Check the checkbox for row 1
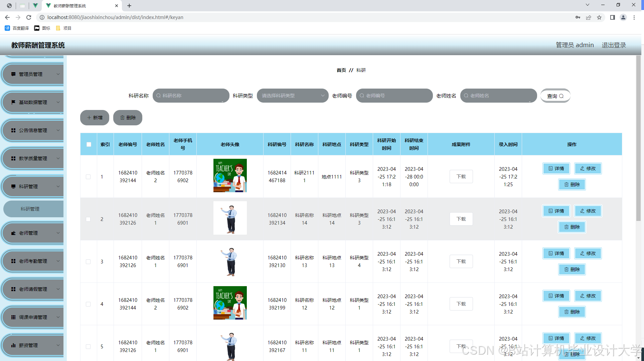The height and width of the screenshot is (361, 644). (x=88, y=177)
